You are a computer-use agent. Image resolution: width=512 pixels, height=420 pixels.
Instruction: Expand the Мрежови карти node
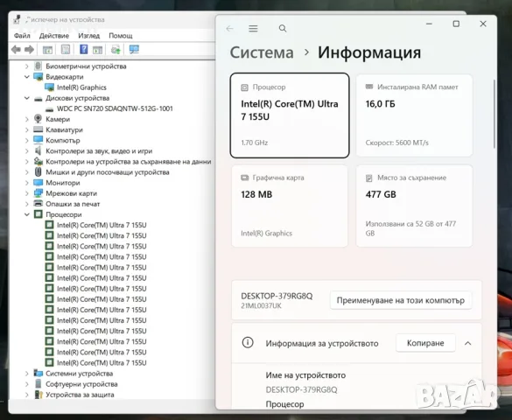click(27, 193)
